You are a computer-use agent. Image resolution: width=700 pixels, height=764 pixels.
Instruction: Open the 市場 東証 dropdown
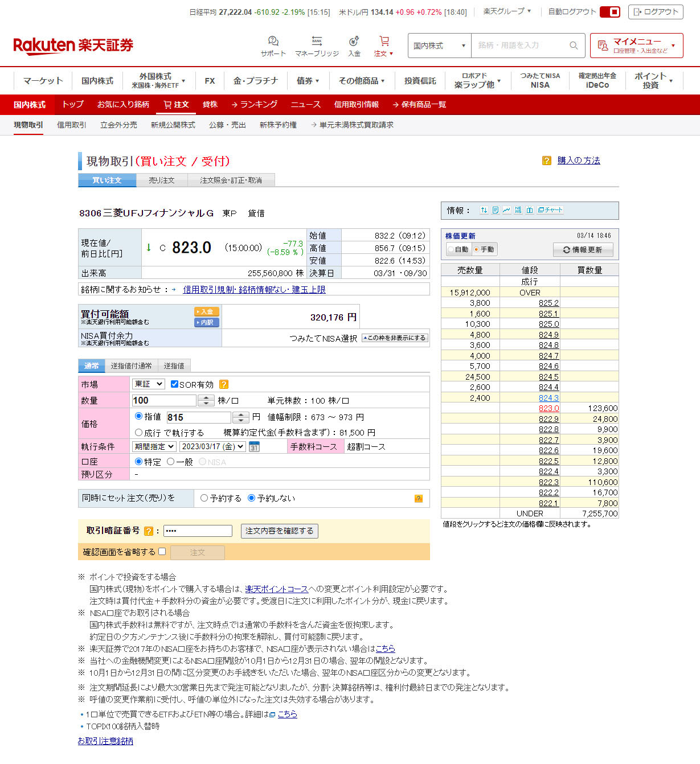[x=148, y=384]
